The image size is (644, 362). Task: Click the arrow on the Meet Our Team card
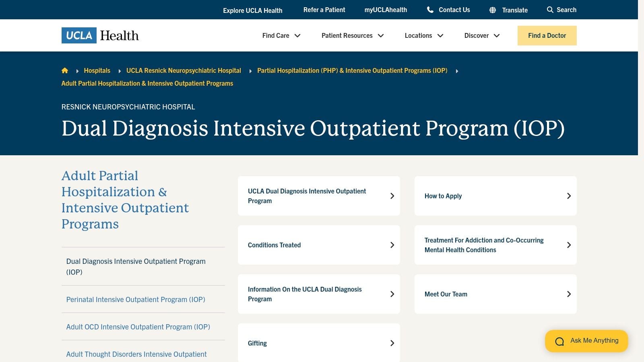(569, 294)
